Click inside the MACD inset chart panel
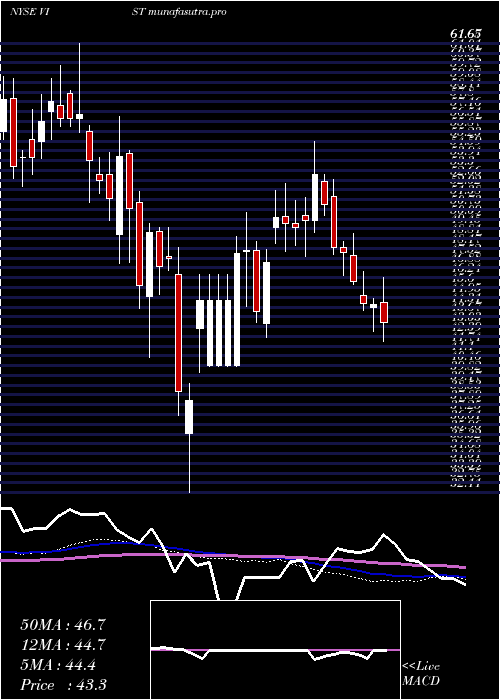This screenshot has width=500, height=700. tap(275, 650)
